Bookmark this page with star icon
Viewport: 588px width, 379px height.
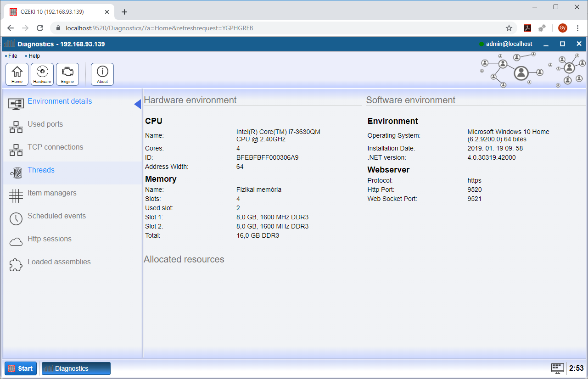tap(509, 28)
